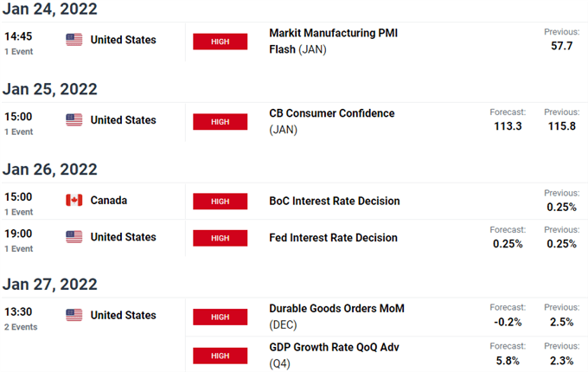Viewport: 588px width, 372px height.
Task: Click the US flag in CB Consumer Confidence row
Action: click(74, 120)
